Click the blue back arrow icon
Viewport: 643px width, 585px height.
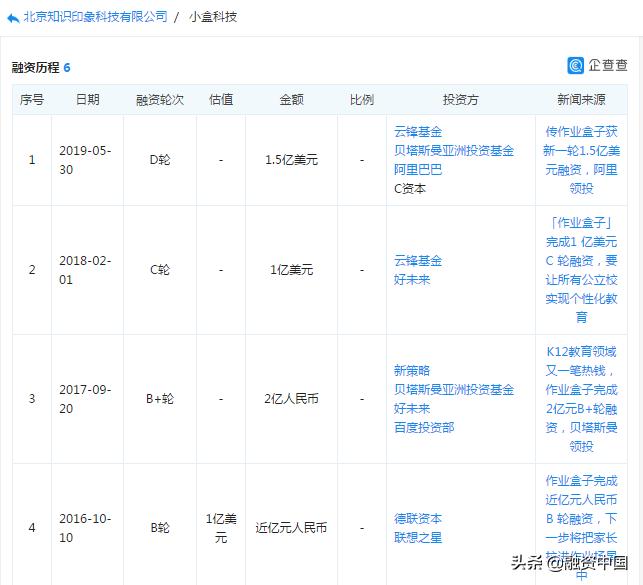[13, 18]
